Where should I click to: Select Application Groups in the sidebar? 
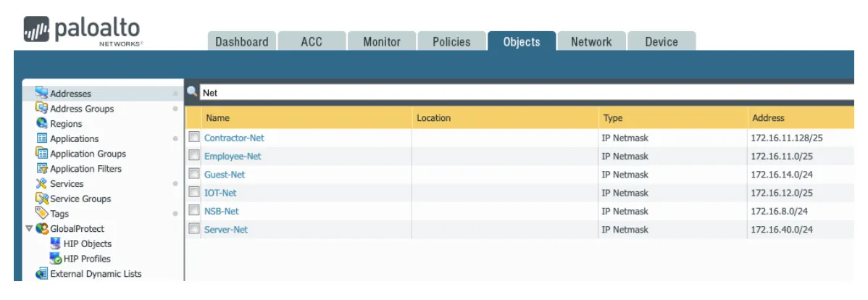88,154
